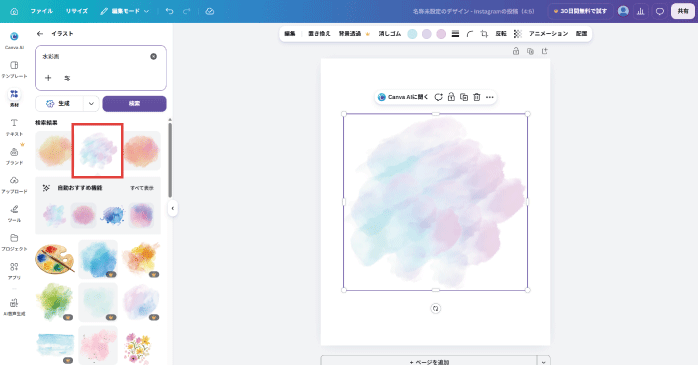Open the AI image generation sidebar item
The height and width of the screenshot is (365, 698).
[x=14, y=307]
